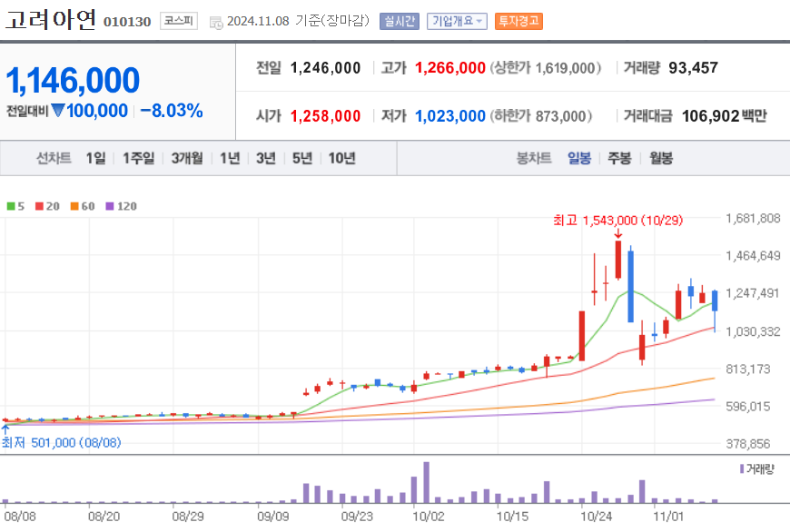Click the 최저 501,000 (08/08) marker label
Image resolution: width=790 pixels, height=532 pixels.
click(x=61, y=442)
